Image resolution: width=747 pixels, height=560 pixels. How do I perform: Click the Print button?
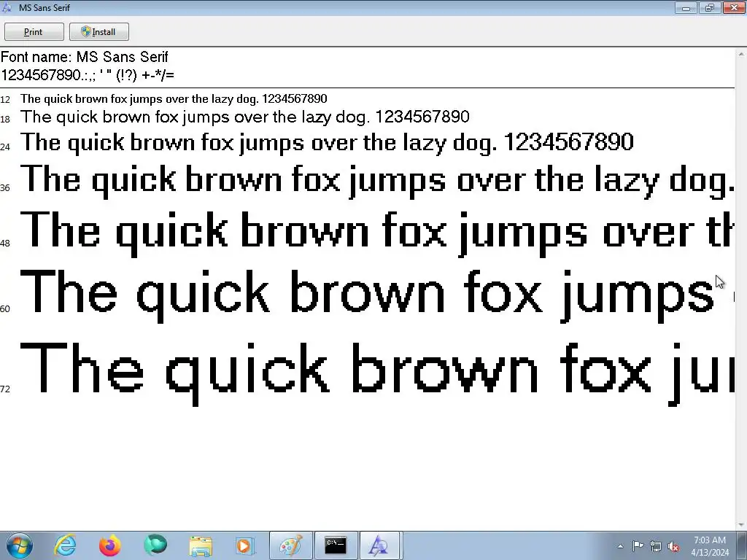[x=34, y=32]
